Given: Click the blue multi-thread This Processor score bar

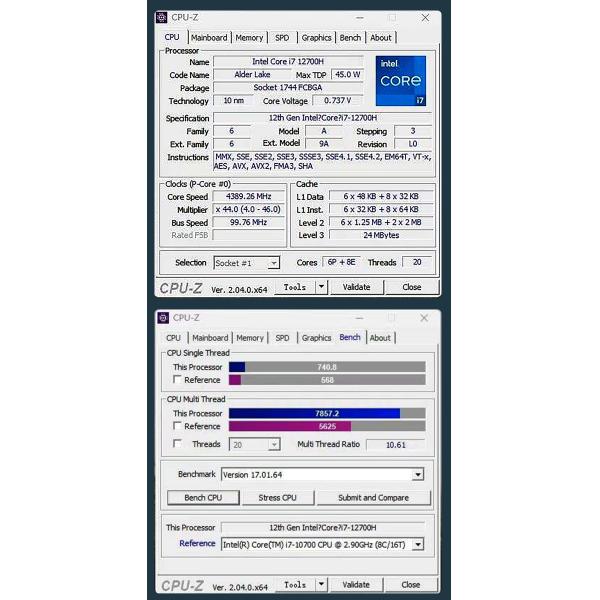Looking at the screenshot, I should [314, 413].
